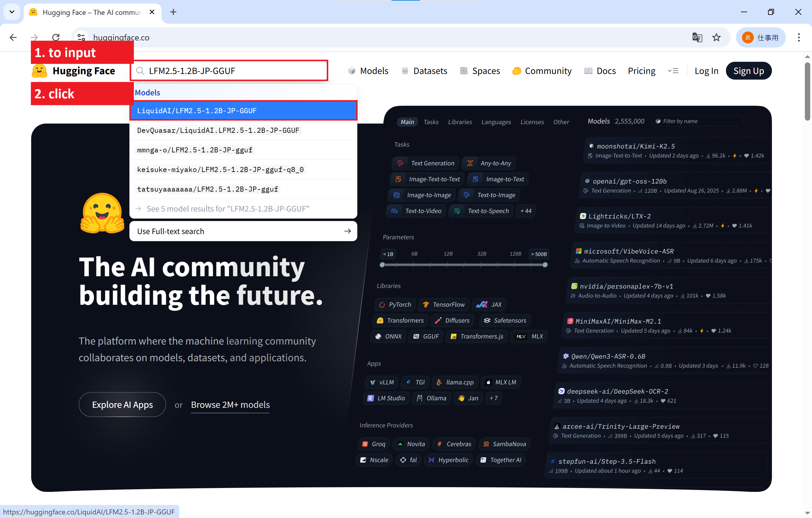Click the Explore AI Apps button
Image resolution: width=812 pixels, height=518 pixels.
(x=122, y=404)
